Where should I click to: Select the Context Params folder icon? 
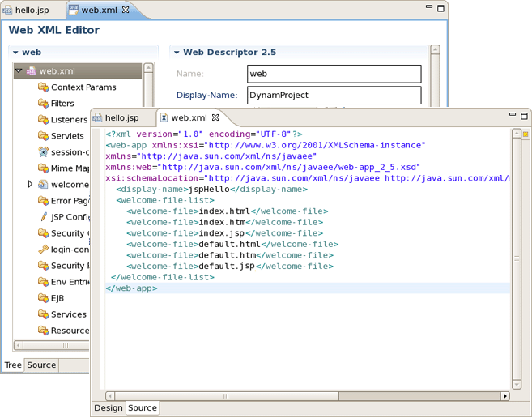coord(43,87)
